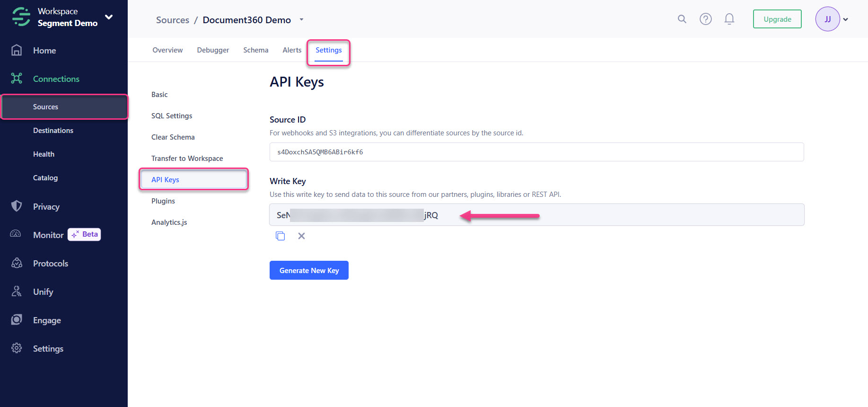Select Sources in the sidebar
Image resolution: width=868 pixels, height=407 pixels.
[x=65, y=107]
